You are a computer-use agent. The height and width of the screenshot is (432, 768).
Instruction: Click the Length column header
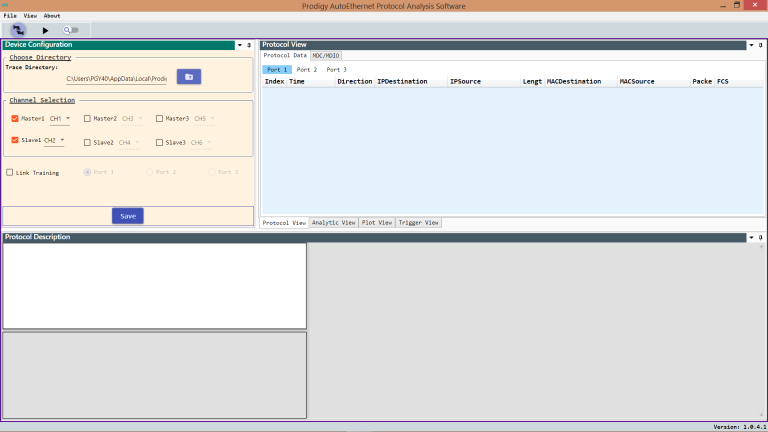[x=532, y=81]
